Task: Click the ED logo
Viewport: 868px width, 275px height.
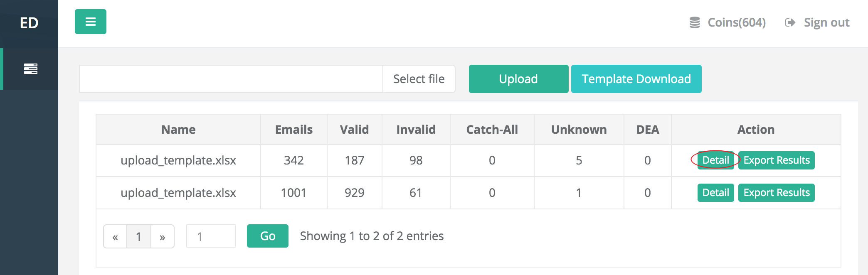Action: point(29,23)
